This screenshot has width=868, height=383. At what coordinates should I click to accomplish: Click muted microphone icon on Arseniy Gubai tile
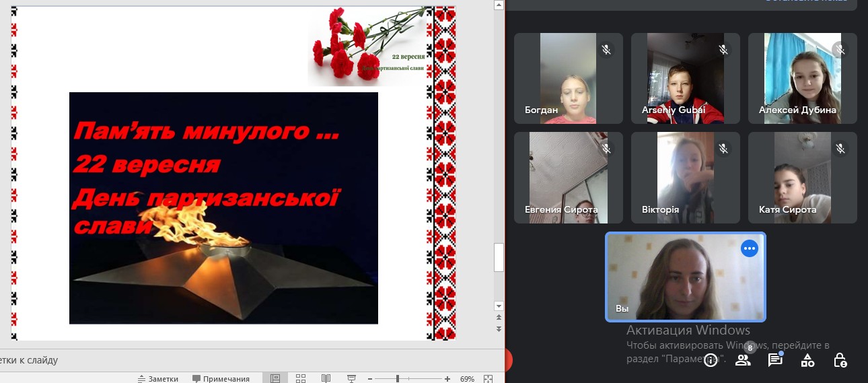(723, 50)
